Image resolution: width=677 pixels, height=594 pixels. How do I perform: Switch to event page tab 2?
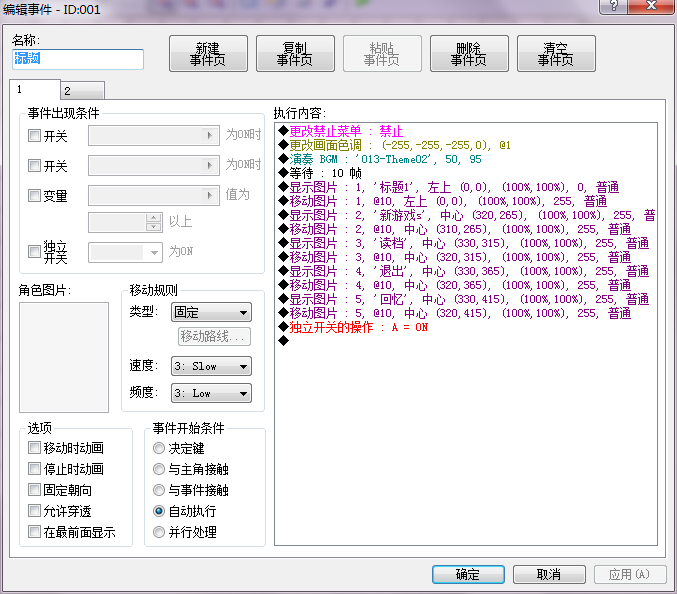[82, 91]
